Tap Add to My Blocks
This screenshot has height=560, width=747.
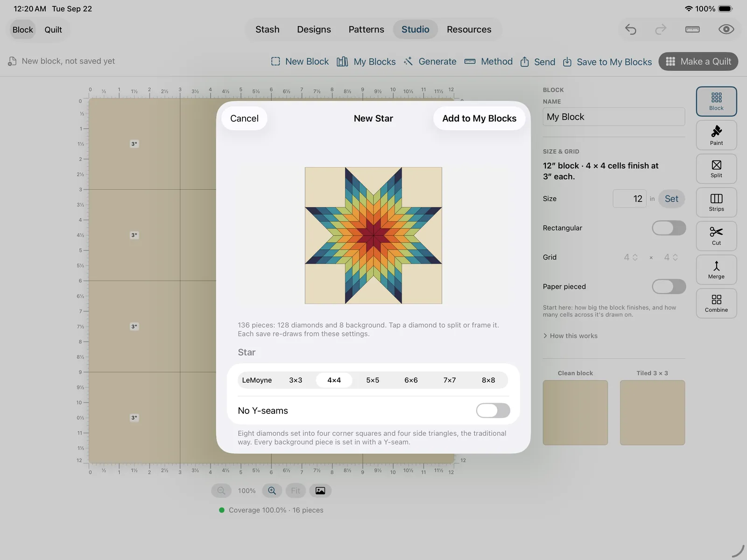(x=479, y=119)
